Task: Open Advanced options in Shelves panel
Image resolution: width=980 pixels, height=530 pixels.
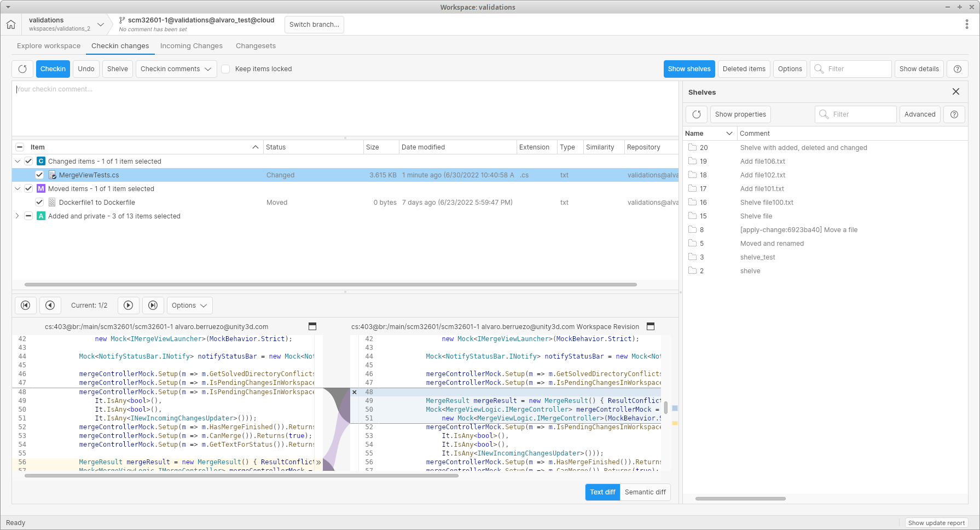Action: (920, 114)
